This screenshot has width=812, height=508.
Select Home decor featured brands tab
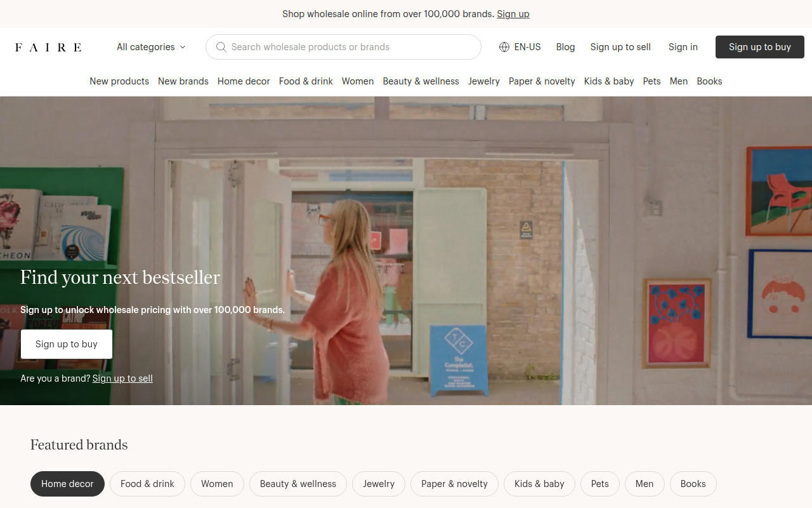[67, 484]
